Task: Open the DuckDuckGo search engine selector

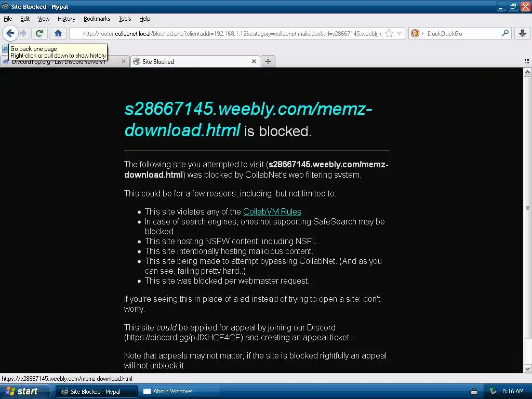Action: 422,33
